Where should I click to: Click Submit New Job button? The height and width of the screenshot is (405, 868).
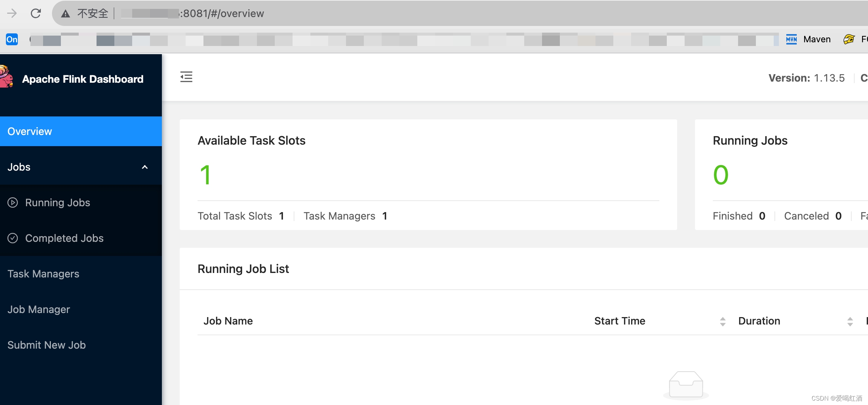pyautogui.click(x=46, y=345)
